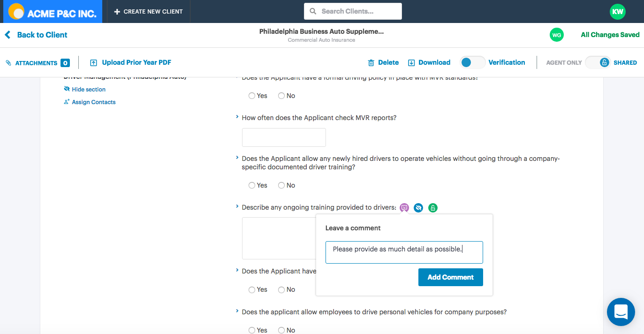The height and width of the screenshot is (334, 644).
Task: Click the green lock icon beside training question
Action: [433, 207]
